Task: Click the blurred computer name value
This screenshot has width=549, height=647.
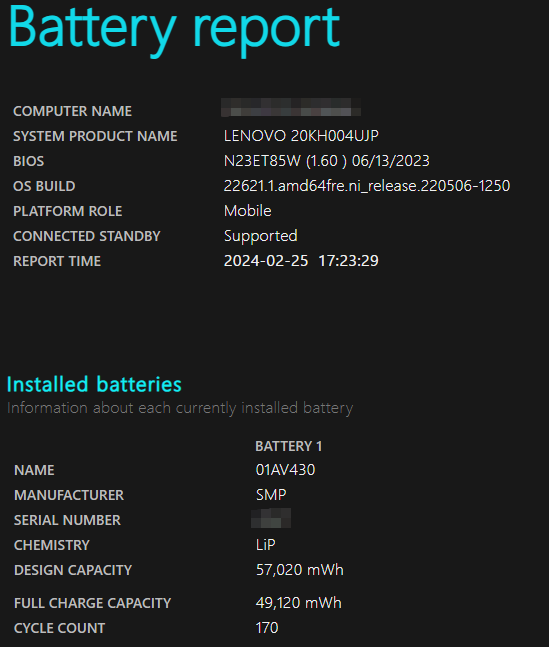Action: [x=291, y=107]
